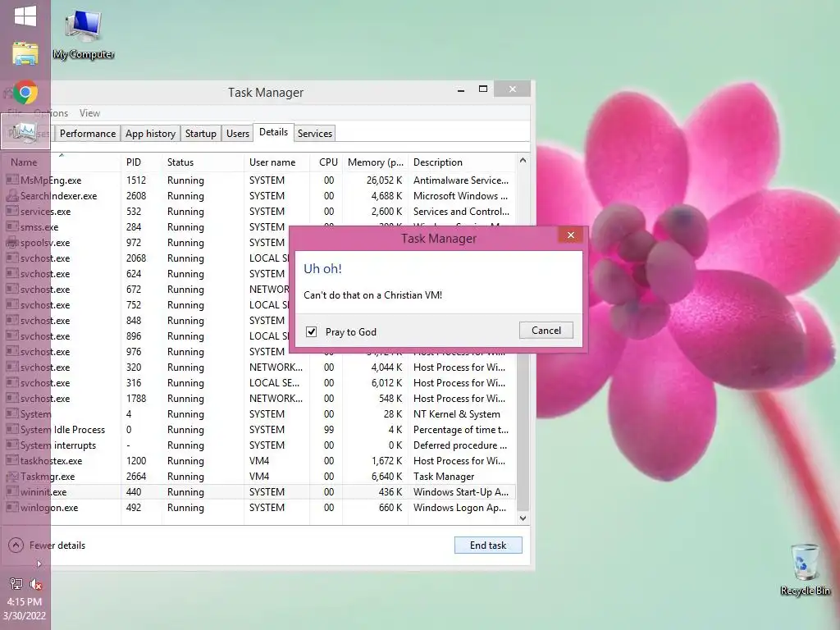Switch to the Startup tab
840x630 pixels.
(x=200, y=134)
